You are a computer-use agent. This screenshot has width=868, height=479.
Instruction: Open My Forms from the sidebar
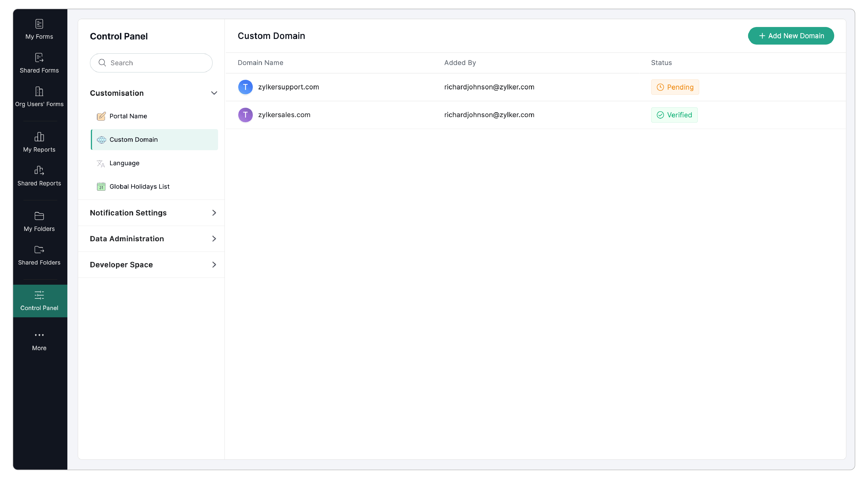pyautogui.click(x=39, y=29)
